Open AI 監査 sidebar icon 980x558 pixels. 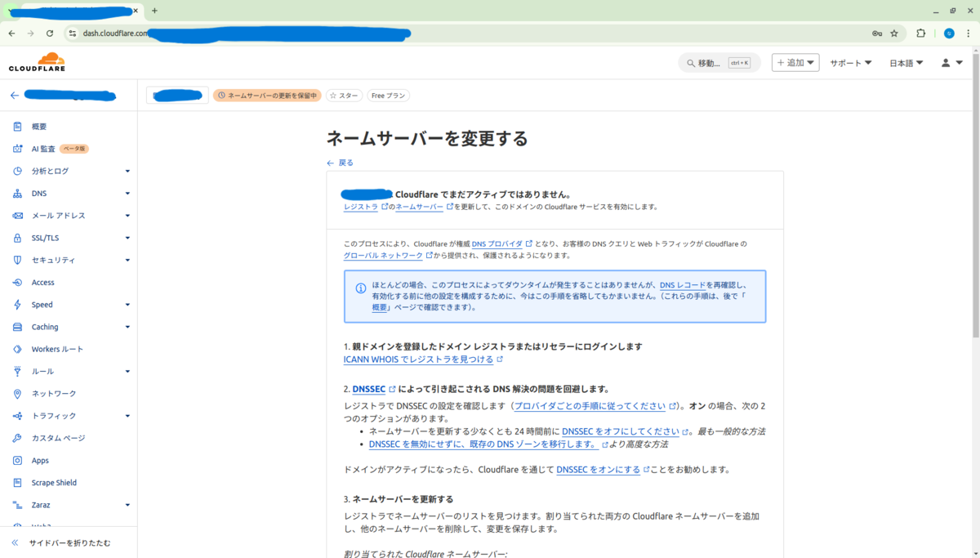click(x=17, y=149)
